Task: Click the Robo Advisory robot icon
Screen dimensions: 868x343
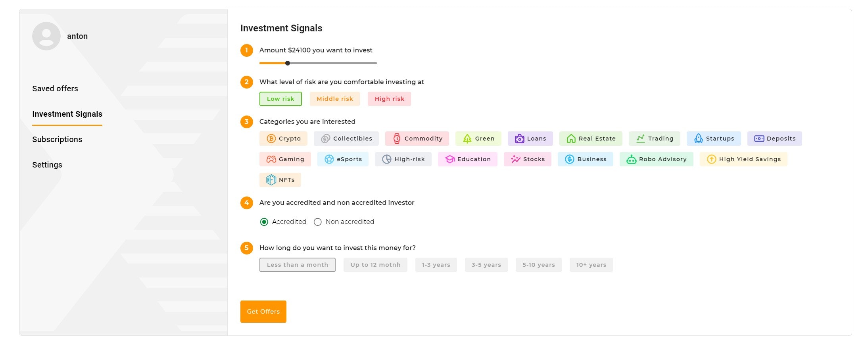Action: (x=631, y=159)
